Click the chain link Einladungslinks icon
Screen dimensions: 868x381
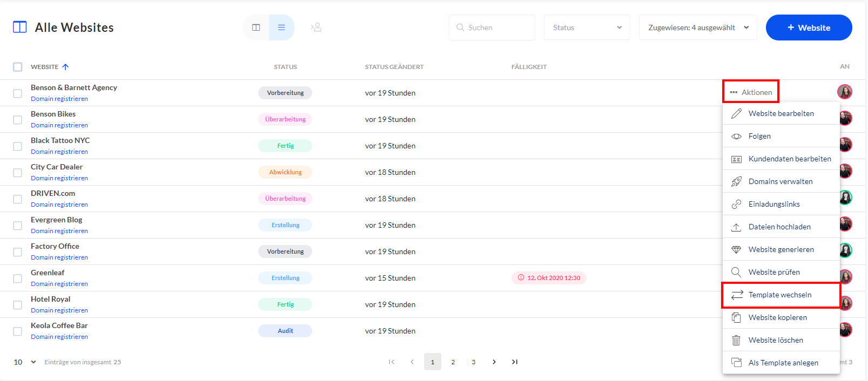736,205
